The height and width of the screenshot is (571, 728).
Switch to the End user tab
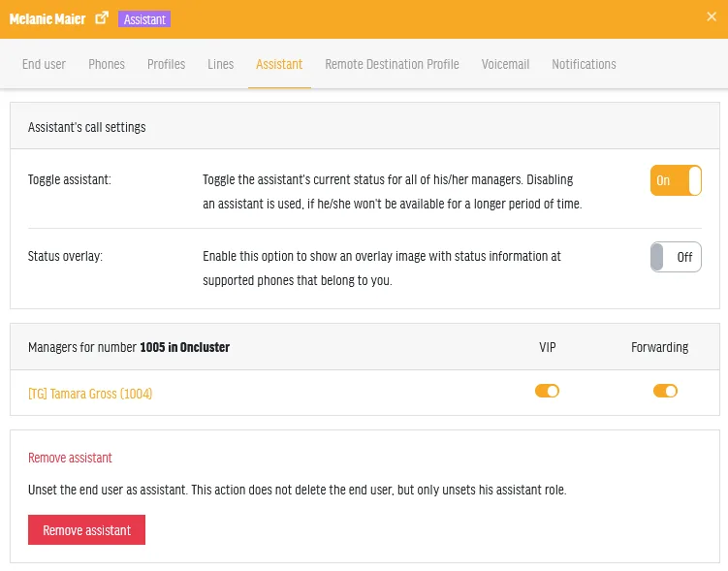click(45, 64)
